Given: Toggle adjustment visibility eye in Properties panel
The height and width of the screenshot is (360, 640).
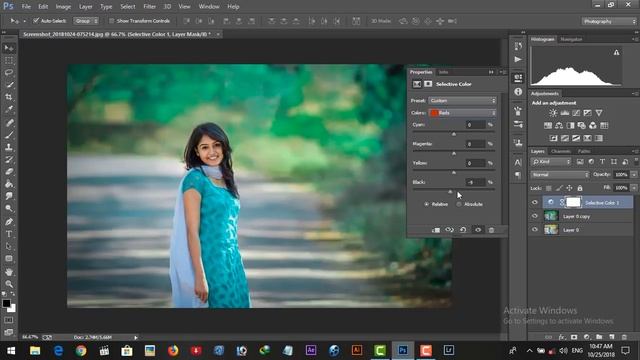Looking at the screenshot, I should tap(478, 230).
